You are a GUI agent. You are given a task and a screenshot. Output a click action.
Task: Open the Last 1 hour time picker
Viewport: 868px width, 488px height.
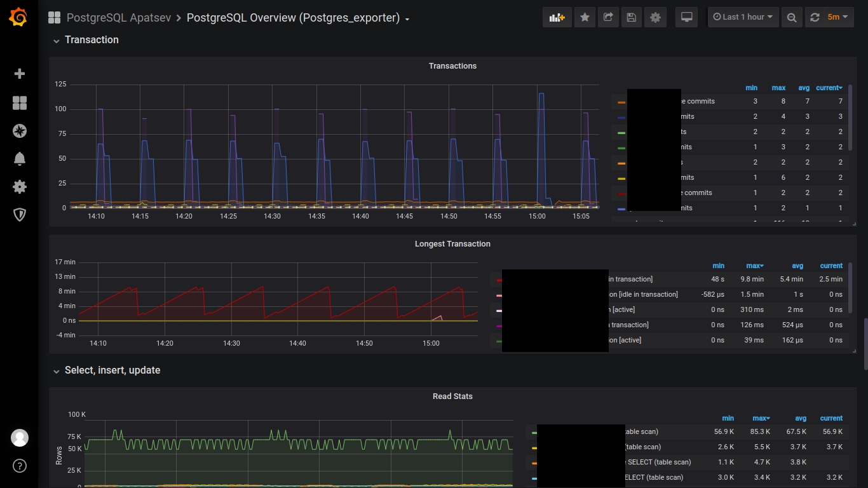743,17
